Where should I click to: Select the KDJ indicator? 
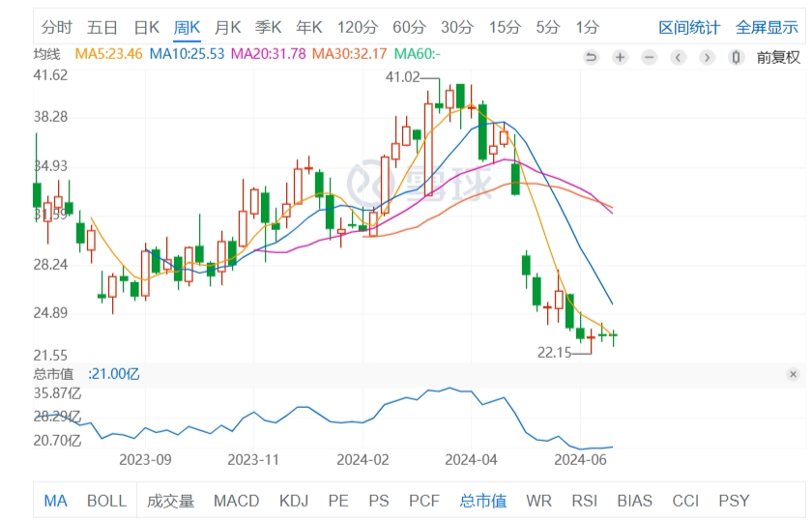click(294, 501)
